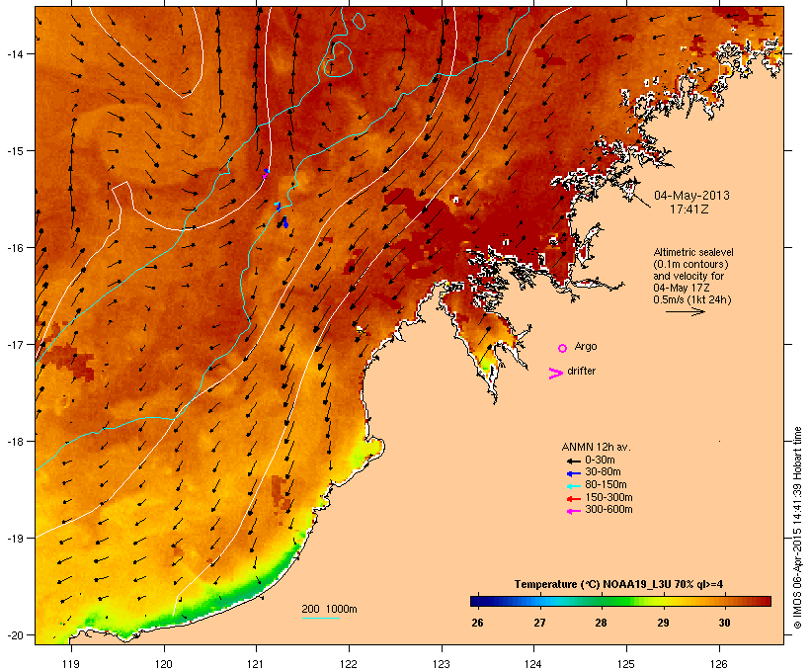Click the '(0.1m contours)' text line

(x=690, y=264)
